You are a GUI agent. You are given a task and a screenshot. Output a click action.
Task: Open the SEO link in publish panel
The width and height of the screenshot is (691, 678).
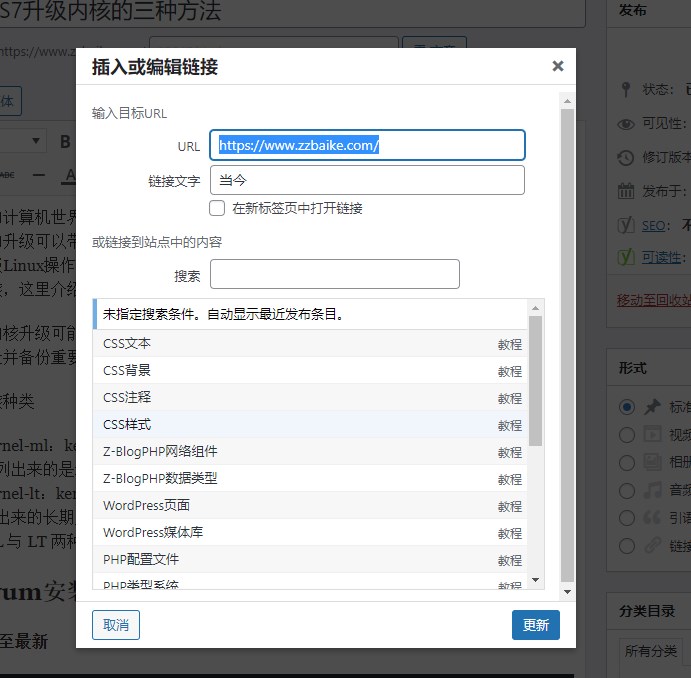[x=653, y=226]
